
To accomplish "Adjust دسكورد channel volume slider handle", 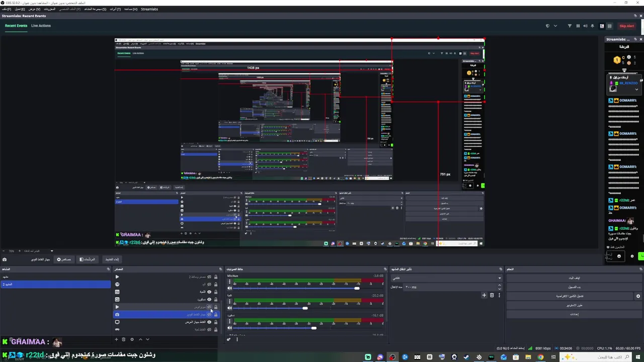I will click(x=314, y=328).
